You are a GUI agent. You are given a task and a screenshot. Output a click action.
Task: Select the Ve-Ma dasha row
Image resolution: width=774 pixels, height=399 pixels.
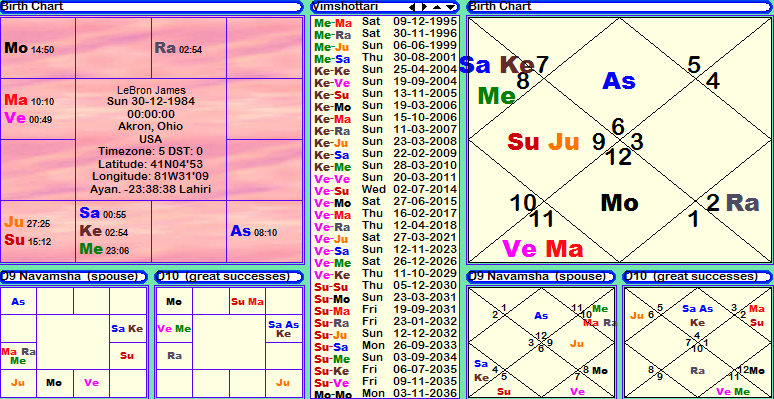click(386, 214)
